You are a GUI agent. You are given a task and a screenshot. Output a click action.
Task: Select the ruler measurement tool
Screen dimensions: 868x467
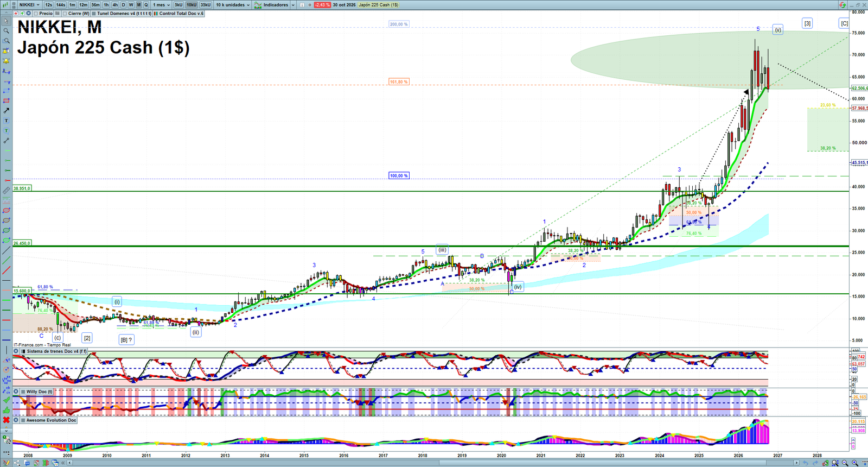coord(7,191)
